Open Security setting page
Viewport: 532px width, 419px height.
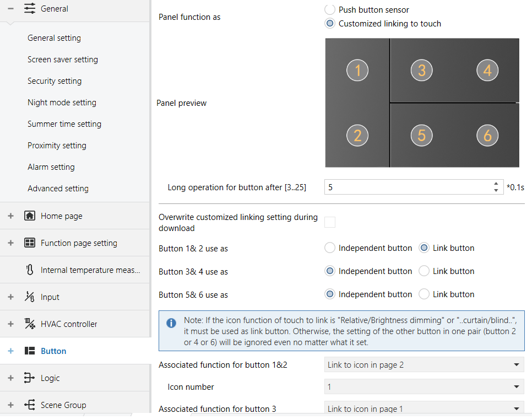pos(55,81)
